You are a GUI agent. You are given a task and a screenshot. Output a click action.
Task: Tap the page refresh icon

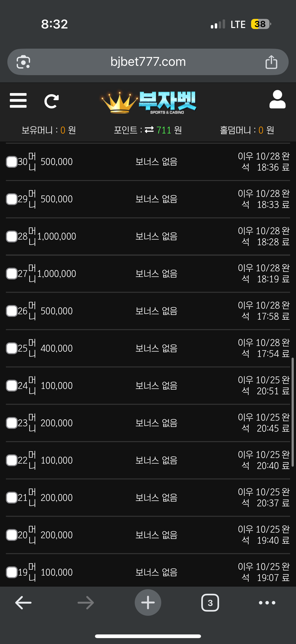pos(52,101)
